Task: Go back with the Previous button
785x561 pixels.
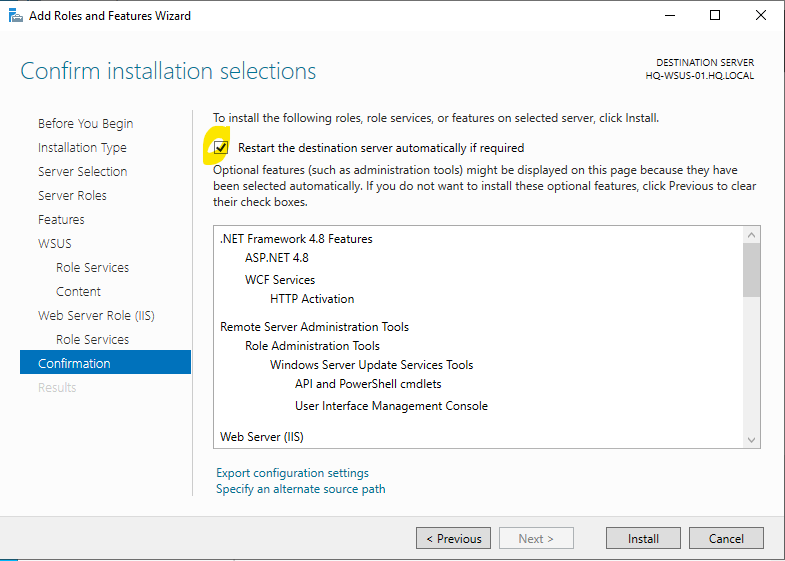Action: (x=453, y=538)
